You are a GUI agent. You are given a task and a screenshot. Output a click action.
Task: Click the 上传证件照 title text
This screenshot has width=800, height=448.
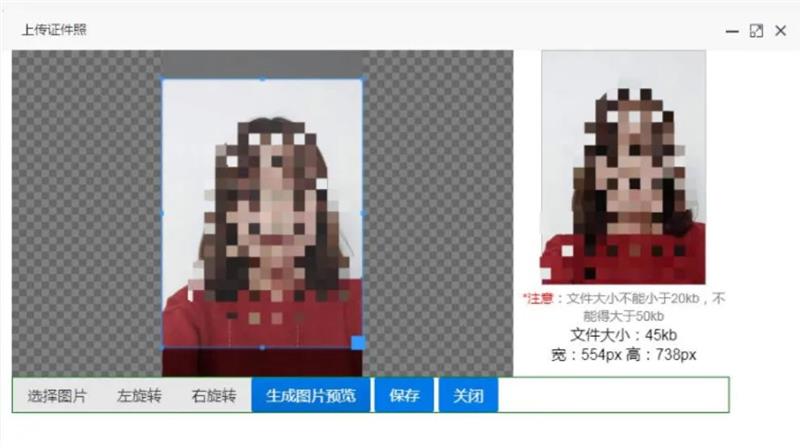[x=54, y=30]
